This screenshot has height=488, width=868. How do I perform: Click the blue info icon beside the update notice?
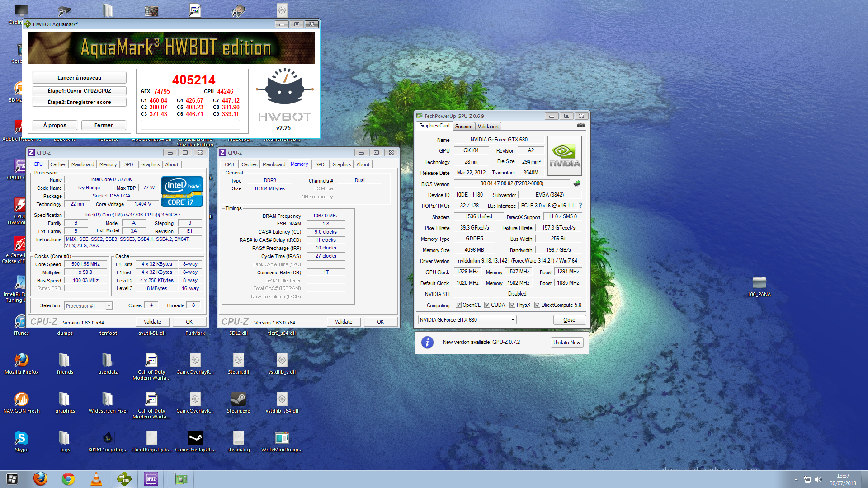pos(427,342)
